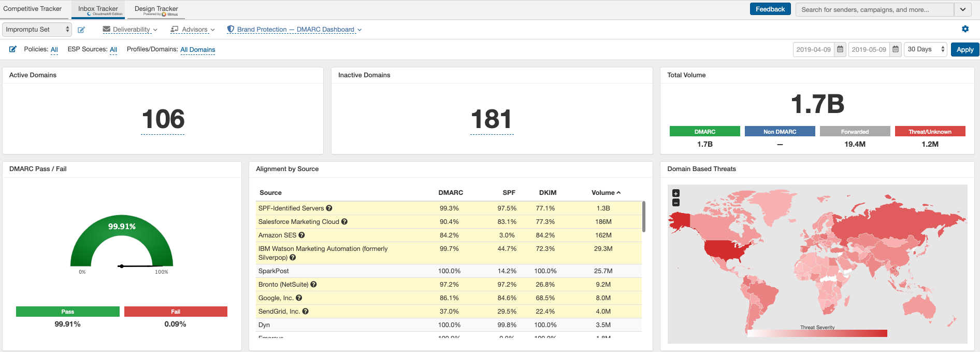The width and height of the screenshot is (980, 352).
Task: Change the ESP Sources: All filter
Action: (x=113, y=50)
